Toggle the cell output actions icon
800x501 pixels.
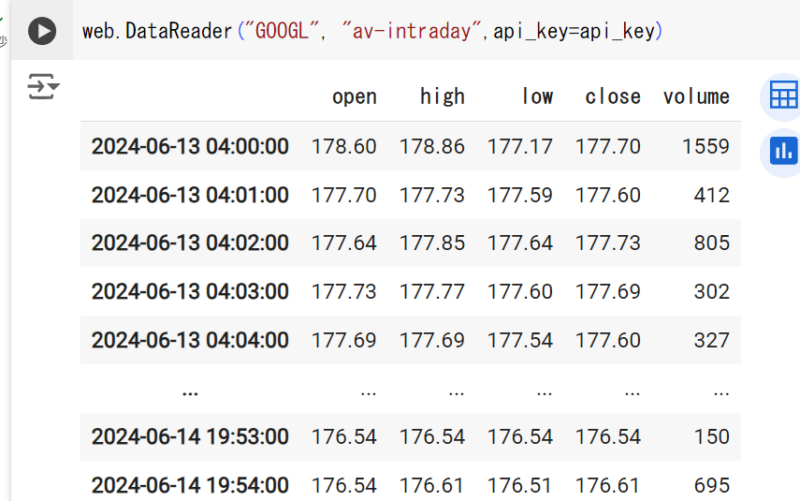[x=43, y=87]
